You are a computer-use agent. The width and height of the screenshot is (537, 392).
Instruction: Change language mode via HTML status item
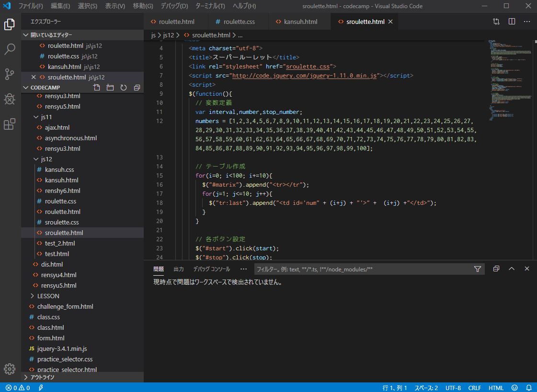[x=496, y=388]
